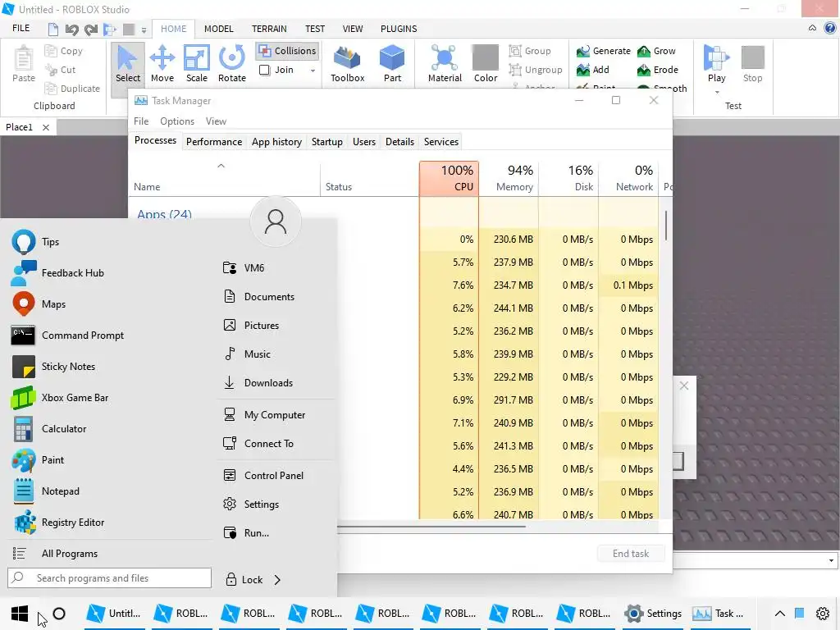Show hidden system tray icons
This screenshot has height=630, width=840.
pyautogui.click(x=780, y=614)
